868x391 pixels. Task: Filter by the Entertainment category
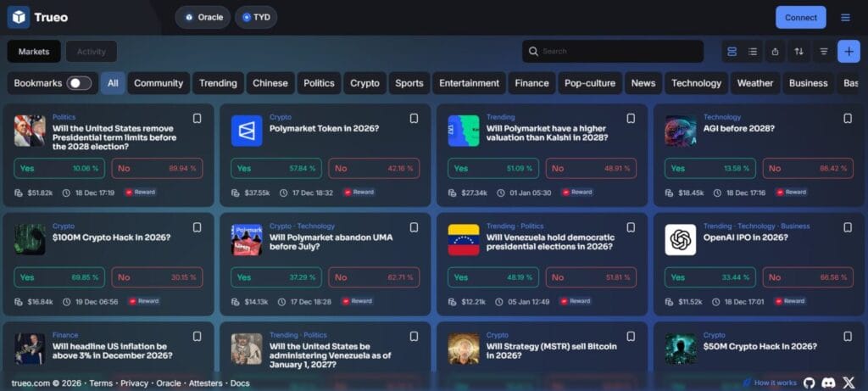pyautogui.click(x=469, y=83)
